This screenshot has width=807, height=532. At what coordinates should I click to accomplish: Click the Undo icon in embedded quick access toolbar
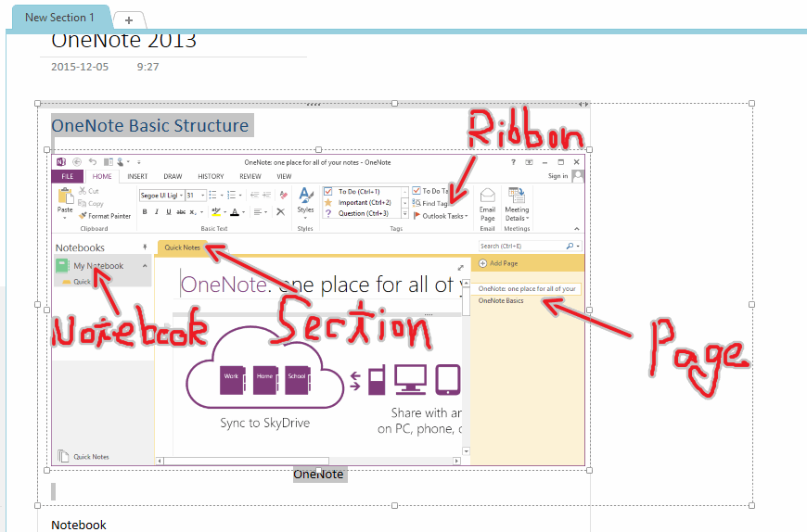coord(92,162)
